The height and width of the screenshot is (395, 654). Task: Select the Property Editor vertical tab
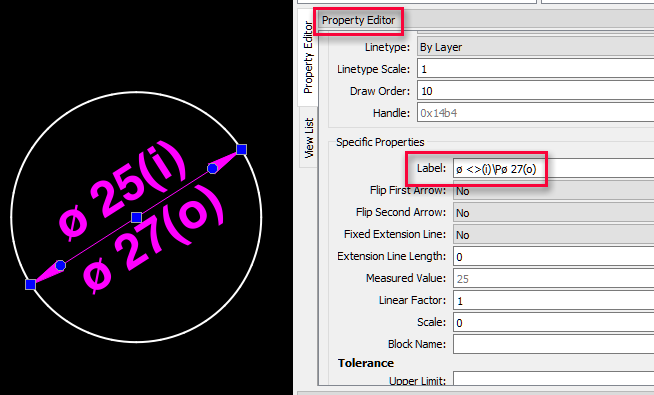308,58
